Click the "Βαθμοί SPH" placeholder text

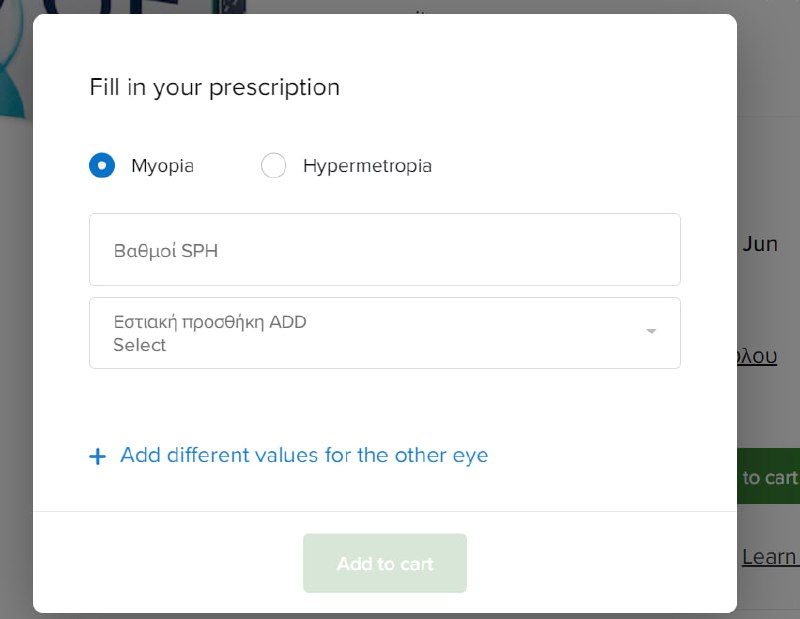pyautogui.click(x=166, y=251)
